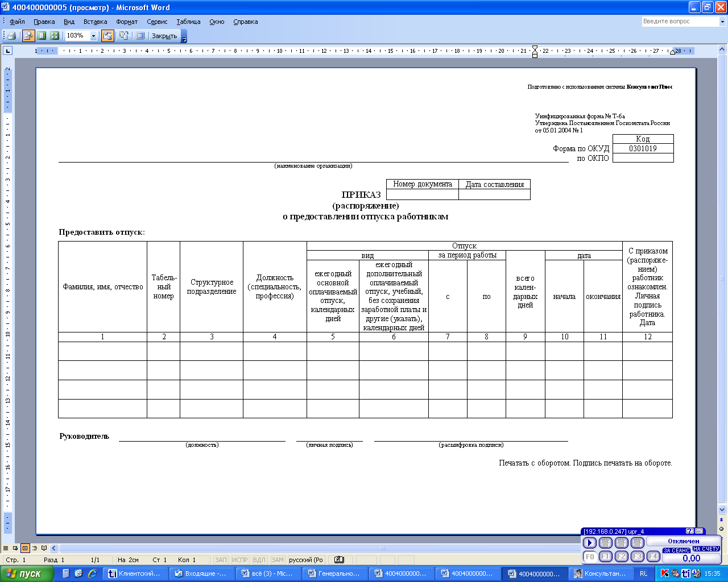
Task: Switch to Outline view icon
Action: pyautogui.click(x=35, y=548)
